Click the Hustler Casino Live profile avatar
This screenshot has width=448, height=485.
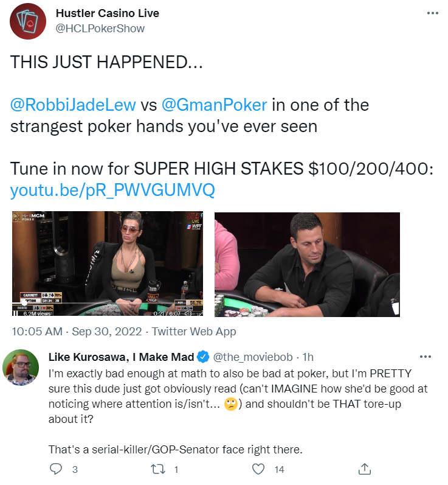(28, 21)
